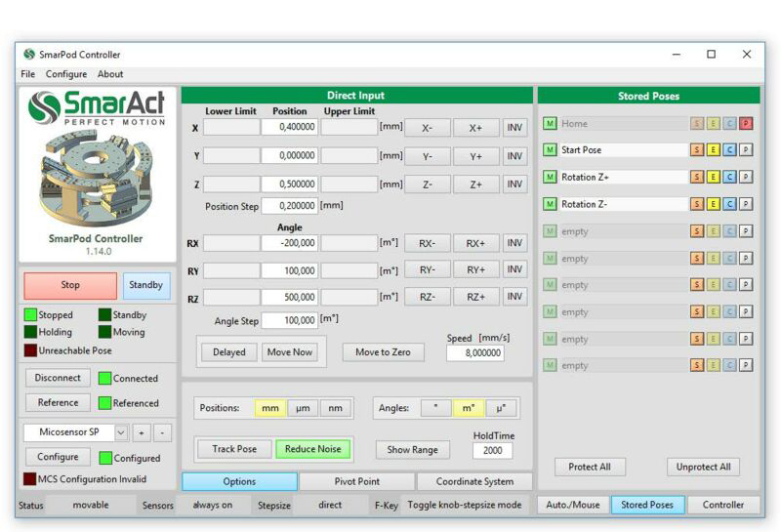Click the Start Pose name field
Image resolution: width=781 pixels, height=532 pixels.
pyautogui.click(x=624, y=150)
